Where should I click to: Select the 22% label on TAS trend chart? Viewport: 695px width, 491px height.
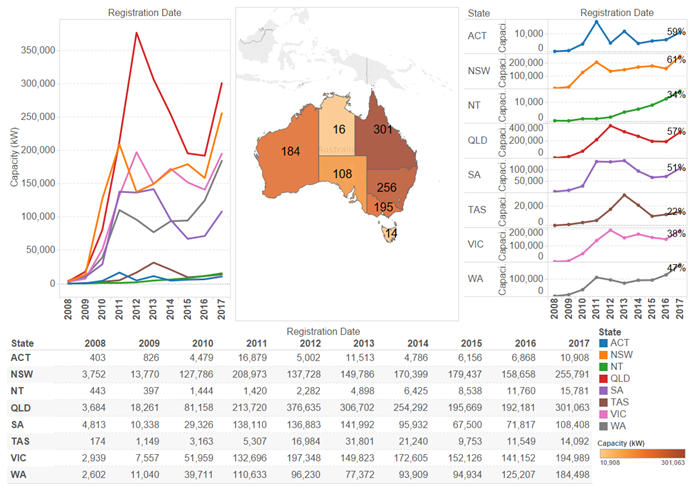pyautogui.click(x=675, y=212)
